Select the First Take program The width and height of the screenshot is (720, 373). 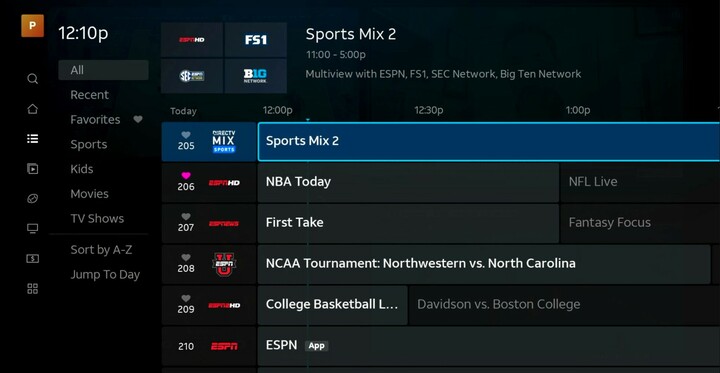tap(408, 223)
